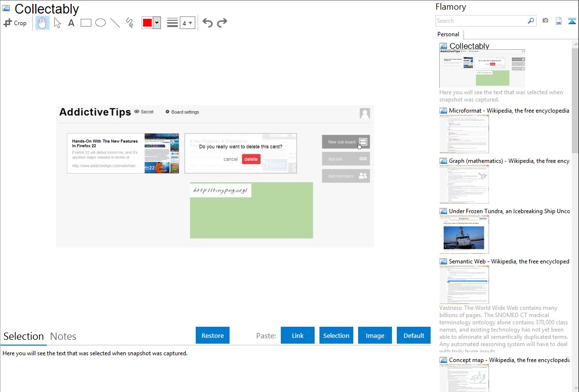This screenshot has height=392, width=579.
Task: Select the straight line tool
Action: point(115,23)
